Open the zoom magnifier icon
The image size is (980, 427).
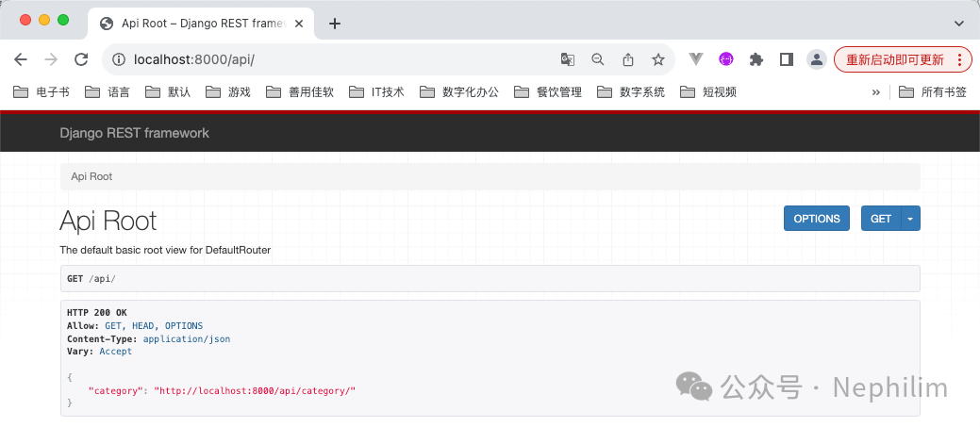[598, 59]
